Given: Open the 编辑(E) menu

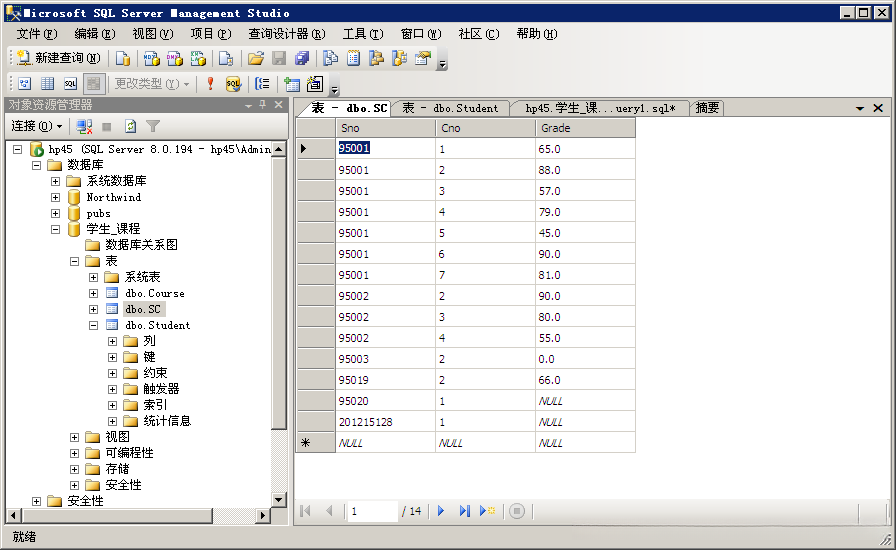Looking at the screenshot, I should 95,34.
